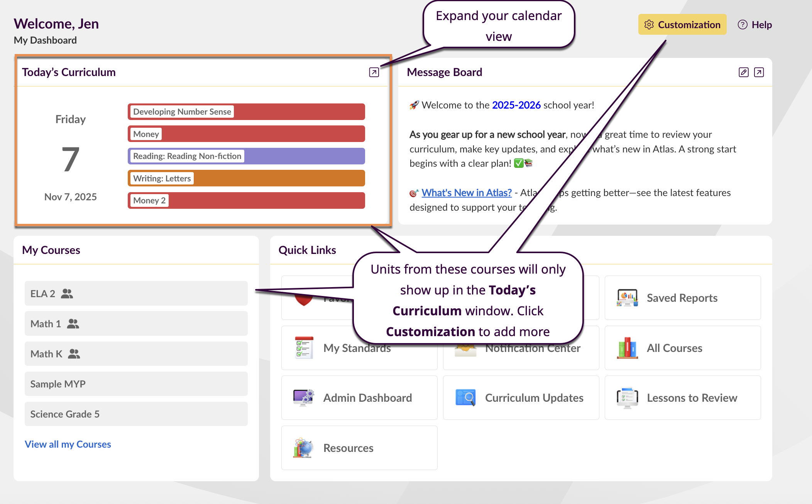The image size is (812, 504).
Task: Open View all my Courses link
Action: click(68, 444)
